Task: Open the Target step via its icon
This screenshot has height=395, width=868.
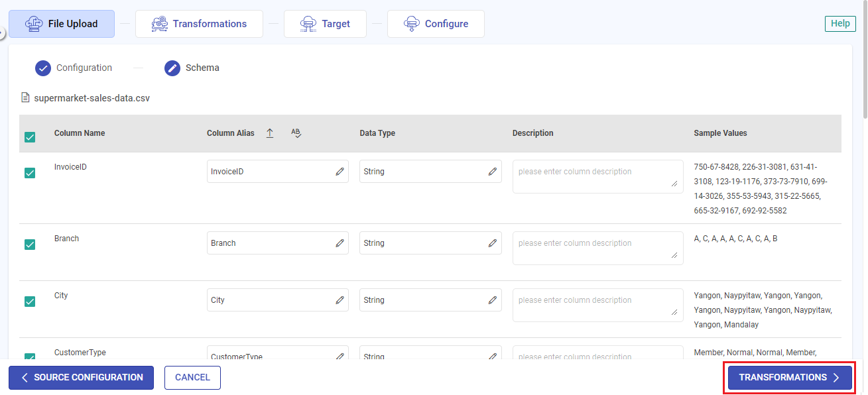Action: pos(308,23)
